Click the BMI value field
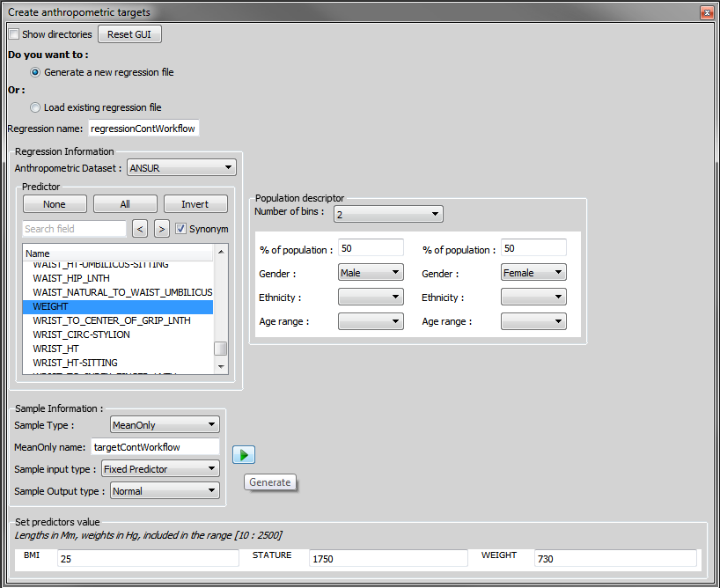The width and height of the screenshot is (720, 588). pos(148,559)
